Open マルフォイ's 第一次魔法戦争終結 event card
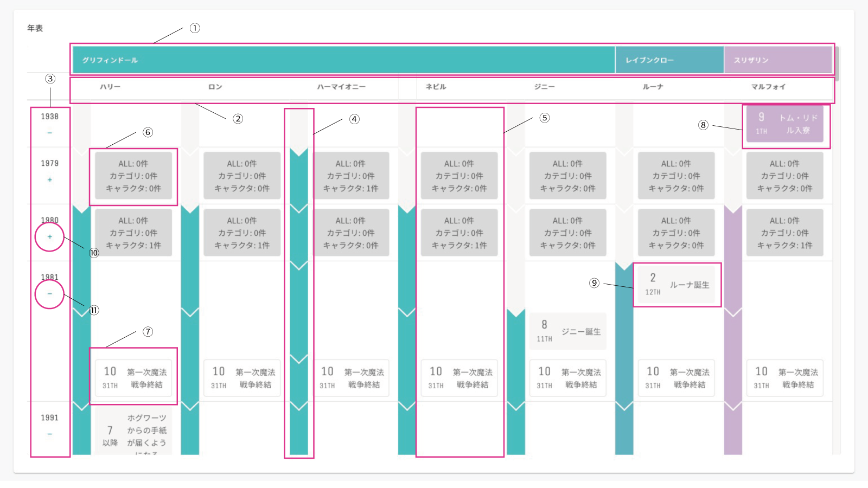 click(784, 378)
